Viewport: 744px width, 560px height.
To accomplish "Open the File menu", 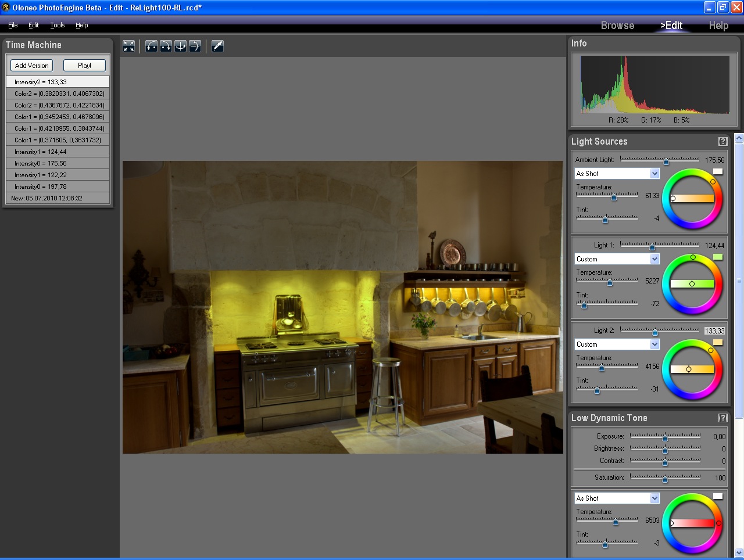I will pos(13,25).
